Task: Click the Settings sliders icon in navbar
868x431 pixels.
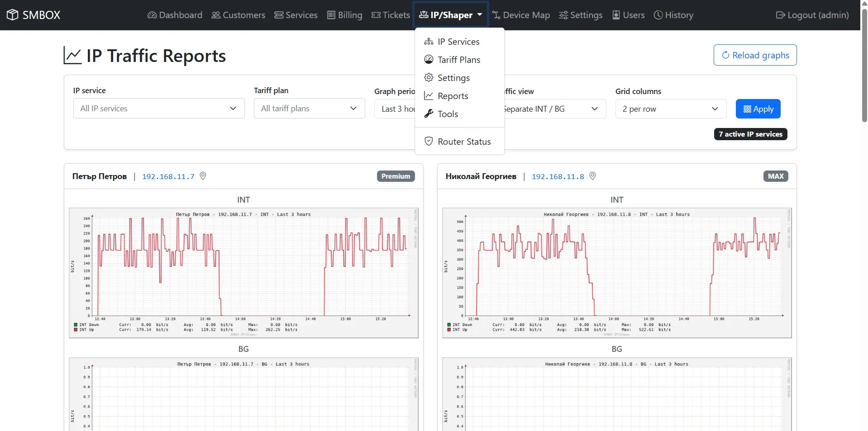Action: coord(563,15)
